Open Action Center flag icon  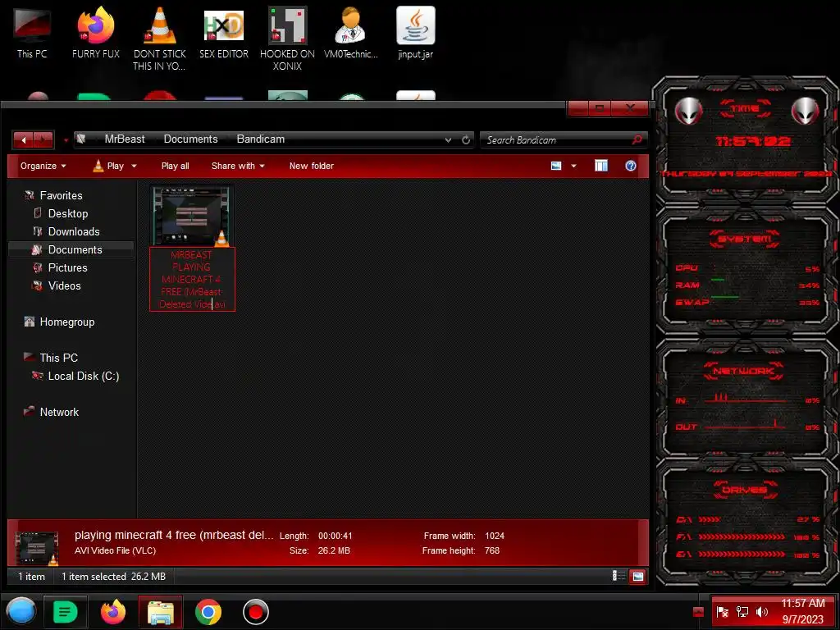point(722,612)
